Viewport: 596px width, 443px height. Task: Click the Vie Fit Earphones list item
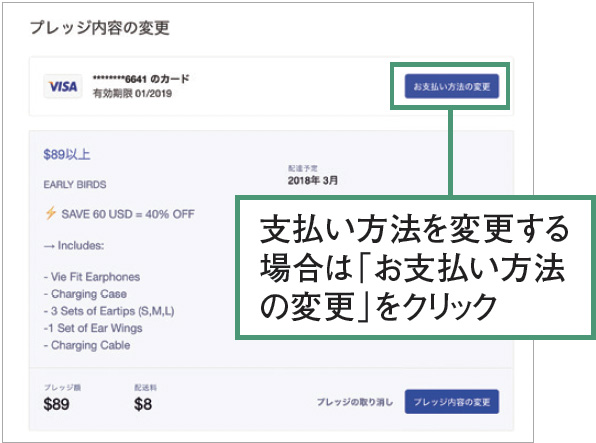click(x=92, y=277)
